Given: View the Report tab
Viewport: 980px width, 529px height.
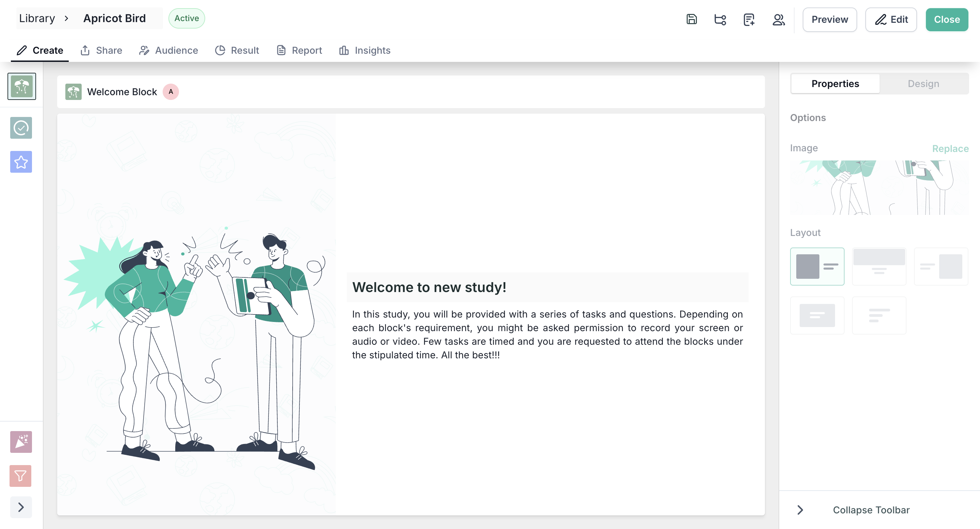Looking at the screenshot, I should point(299,50).
